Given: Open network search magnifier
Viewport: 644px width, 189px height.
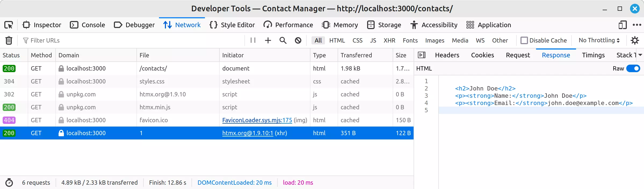Looking at the screenshot, I should pyautogui.click(x=283, y=40).
